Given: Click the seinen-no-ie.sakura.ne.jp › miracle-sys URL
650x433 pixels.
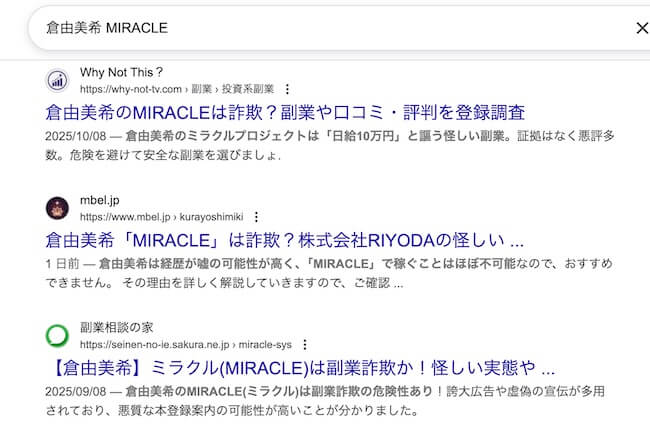Looking at the screenshot, I should 186,344.
